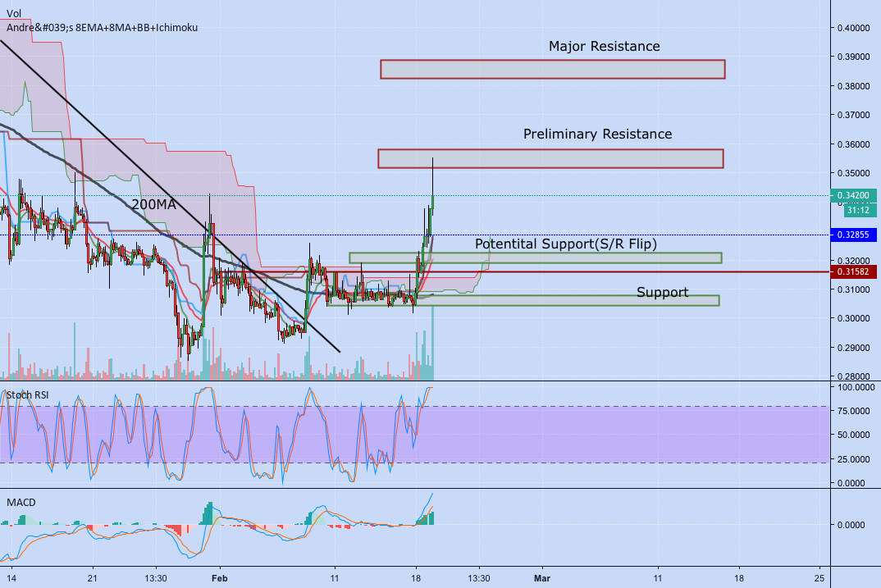The image size is (881, 588).
Task: Click the 100.0000 Stoch RSI scale value
Action: pos(856,387)
